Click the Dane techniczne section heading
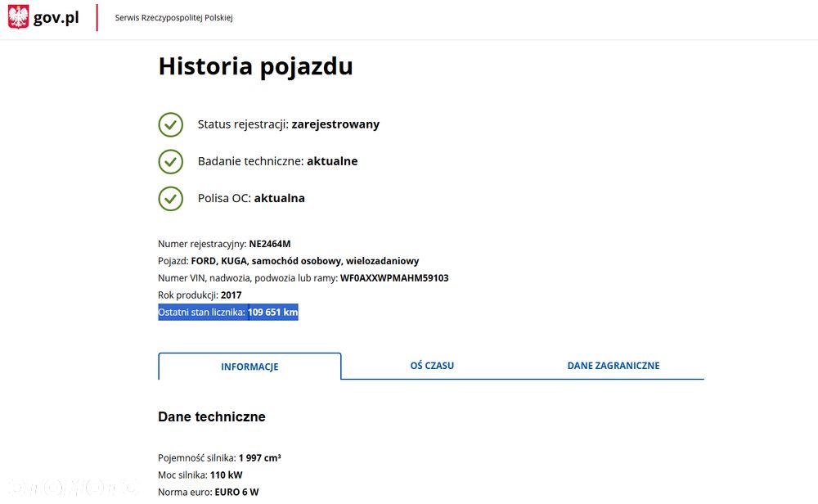This screenshot has width=818, height=504. pyautogui.click(x=211, y=417)
